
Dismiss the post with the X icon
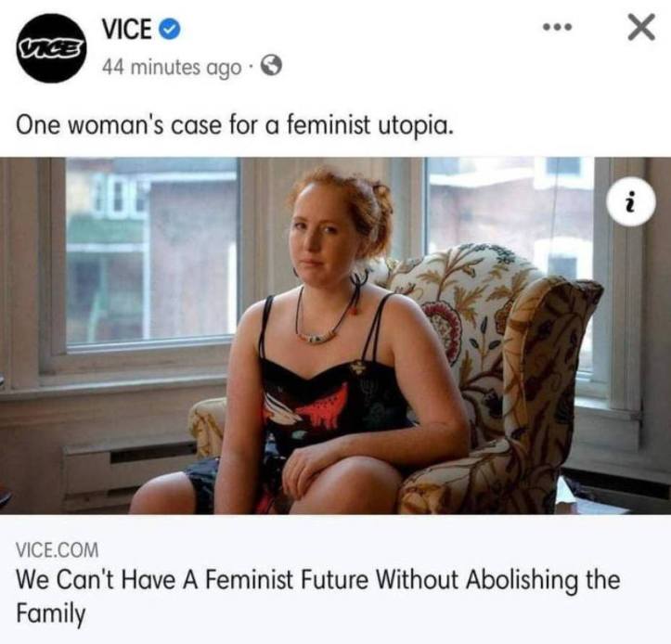tap(641, 27)
